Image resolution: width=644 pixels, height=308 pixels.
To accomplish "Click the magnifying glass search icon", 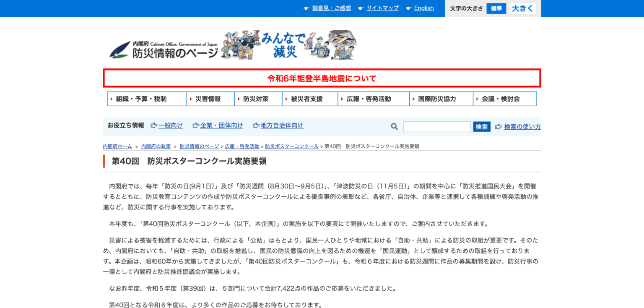I will point(394,126).
